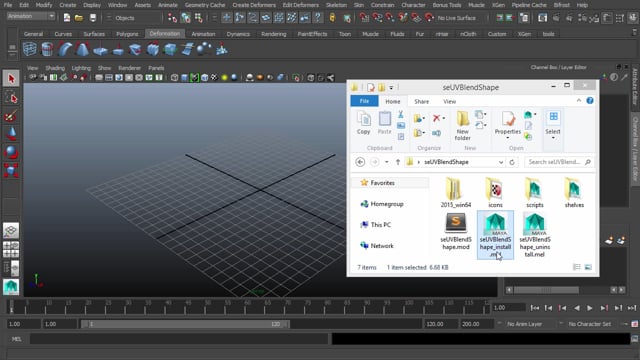Collapse the Explorer ribbon chevron
This screenshot has width=640, height=360.
[x=579, y=100]
